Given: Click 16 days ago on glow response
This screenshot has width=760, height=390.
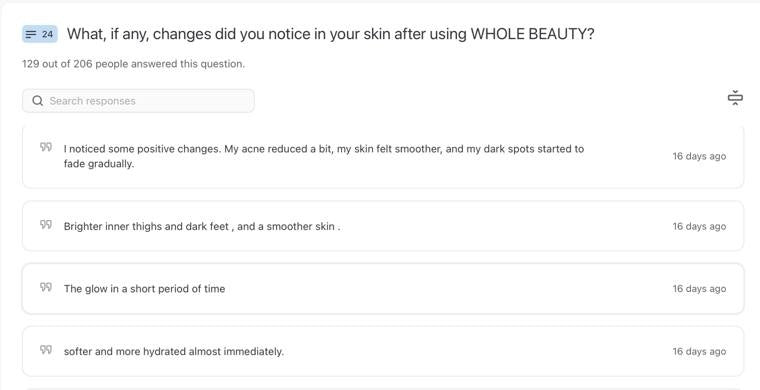Looking at the screenshot, I should [x=699, y=289].
